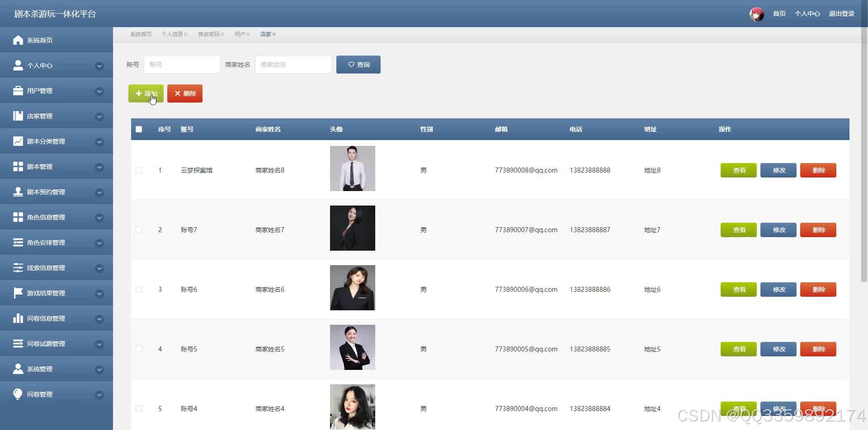Click the flag icon beside 游戏结果管理
The width and height of the screenshot is (868, 430).
tap(18, 293)
